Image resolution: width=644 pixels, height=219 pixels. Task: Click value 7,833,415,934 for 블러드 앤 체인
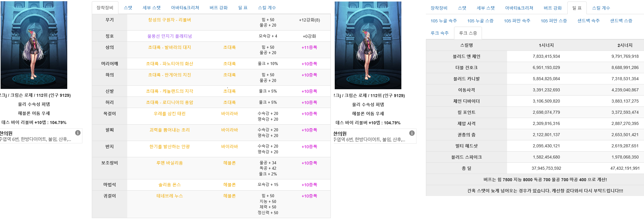[546, 56]
